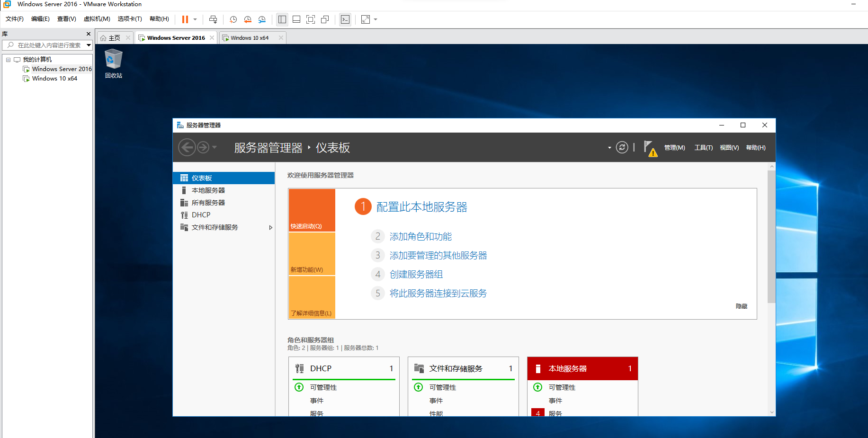The width and height of the screenshot is (868, 438).
Task: Take a snapshot of the virtual machine
Action: pyautogui.click(x=233, y=19)
